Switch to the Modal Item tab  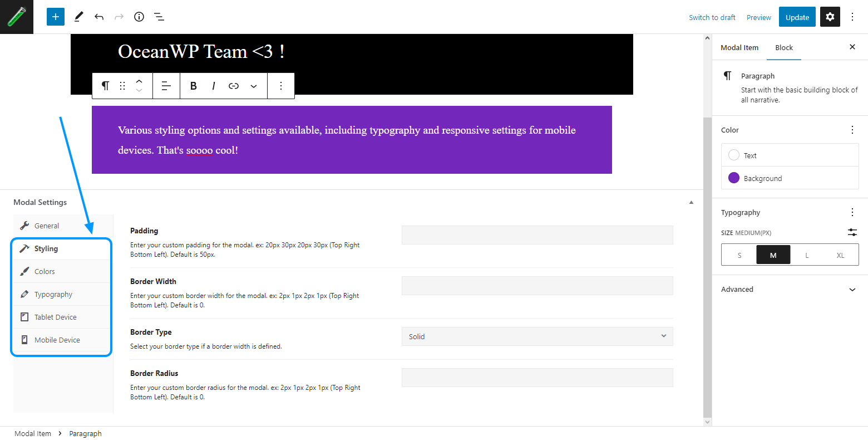(739, 47)
